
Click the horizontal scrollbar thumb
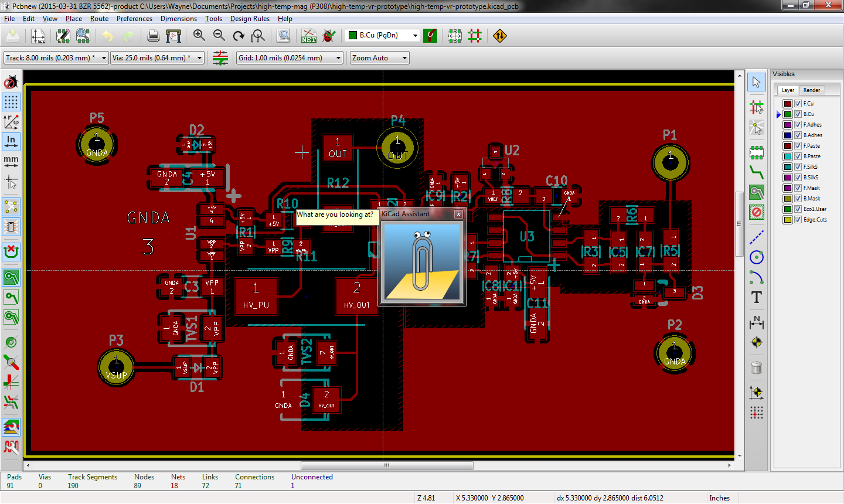387,465
